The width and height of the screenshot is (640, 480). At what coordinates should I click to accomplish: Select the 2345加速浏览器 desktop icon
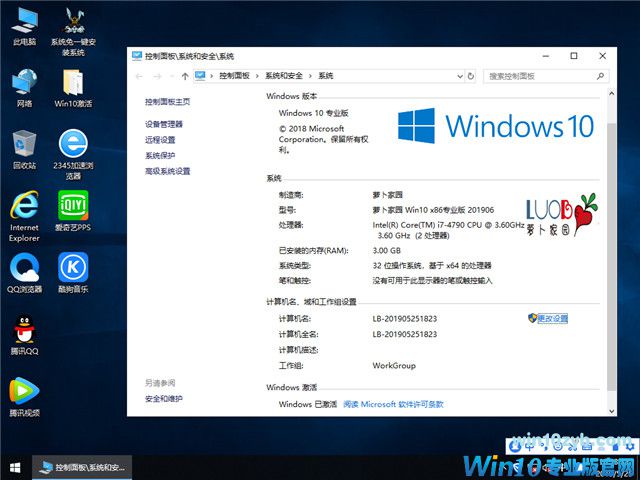[x=73, y=155]
